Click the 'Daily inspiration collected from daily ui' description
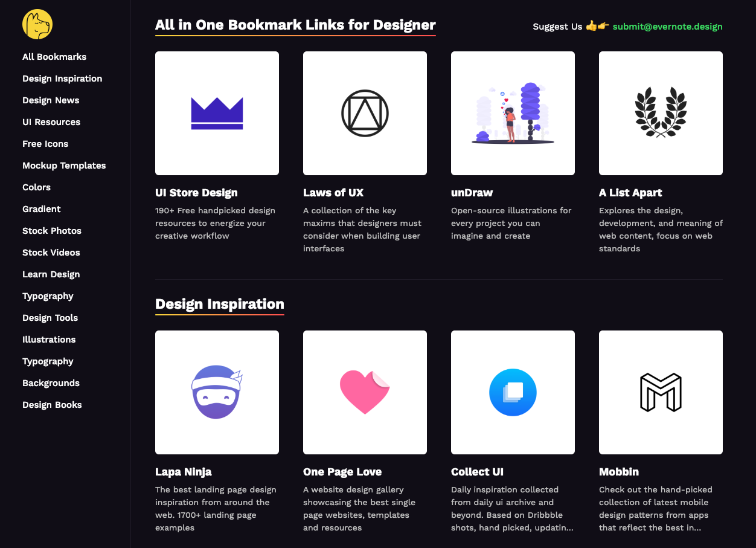756x548 pixels. click(512, 509)
